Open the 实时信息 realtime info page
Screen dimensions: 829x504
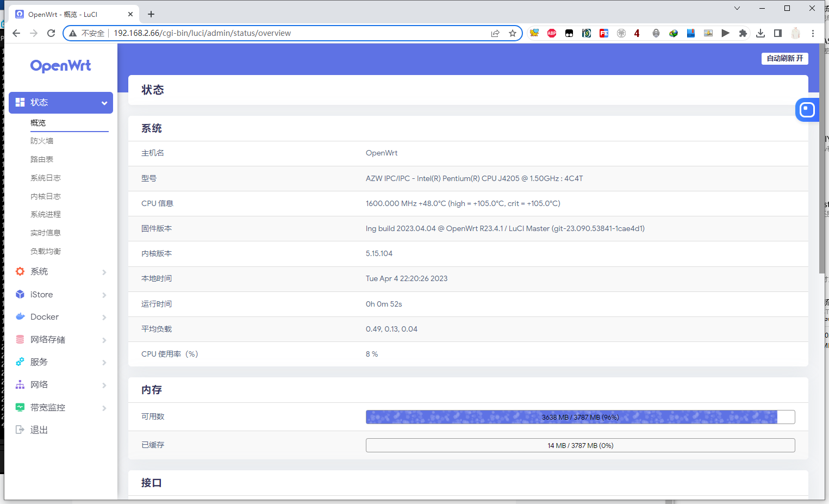pos(46,233)
